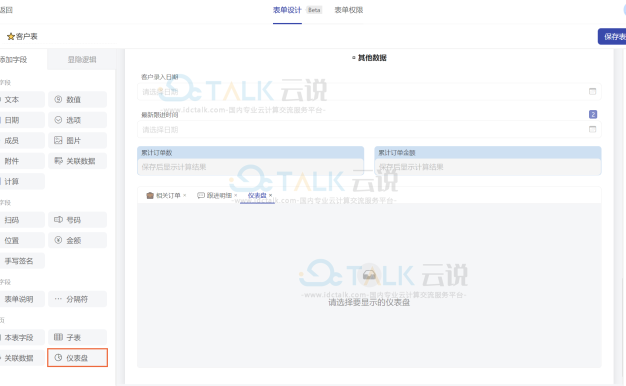Add the 选项 options field
This screenshot has width=626, height=386.
pyautogui.click(x=77, y=120)
